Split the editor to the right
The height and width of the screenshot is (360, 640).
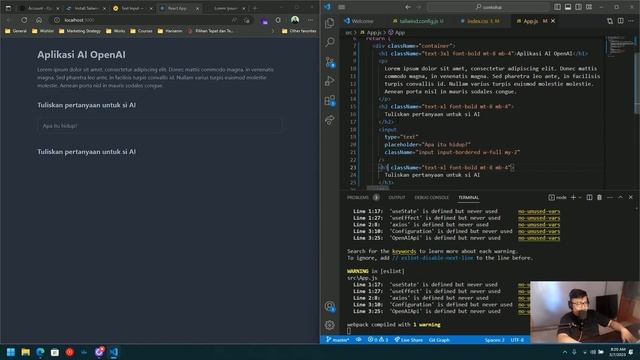pos(620,21)
